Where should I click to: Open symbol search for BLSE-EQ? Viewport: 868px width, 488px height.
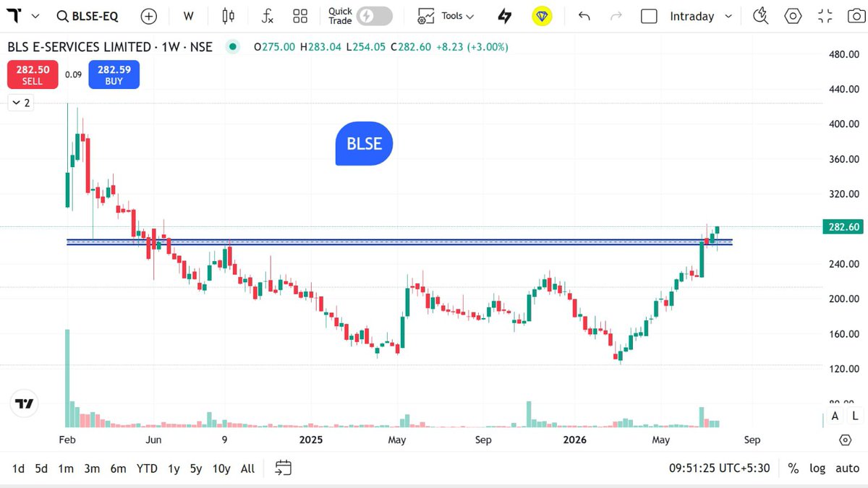tap(88, 16)
